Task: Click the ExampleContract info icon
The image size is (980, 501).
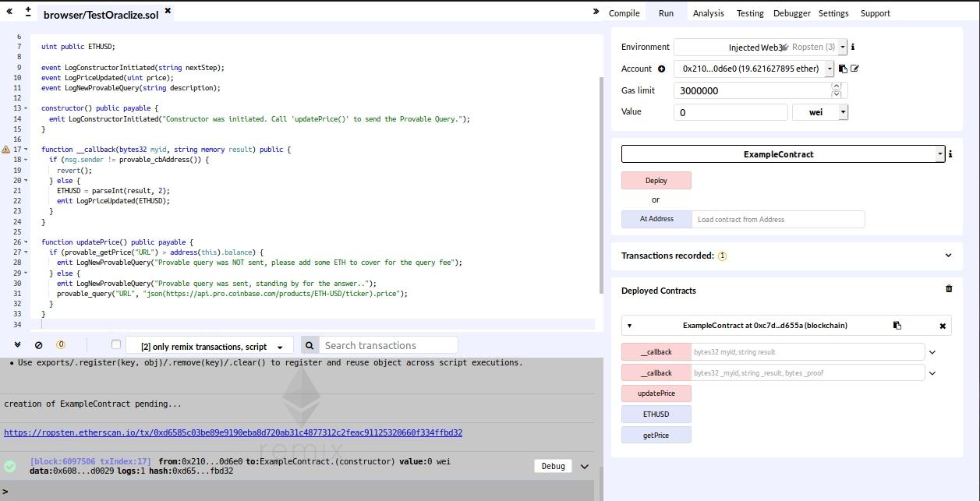Action: click(x=950, y=154)
